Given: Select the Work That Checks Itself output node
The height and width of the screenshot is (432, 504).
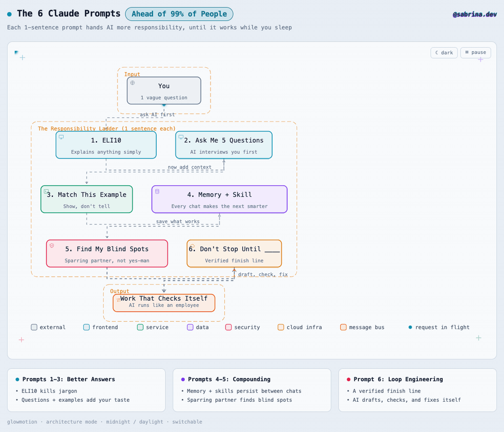Looking at the screenshot, I should point(164,303).
